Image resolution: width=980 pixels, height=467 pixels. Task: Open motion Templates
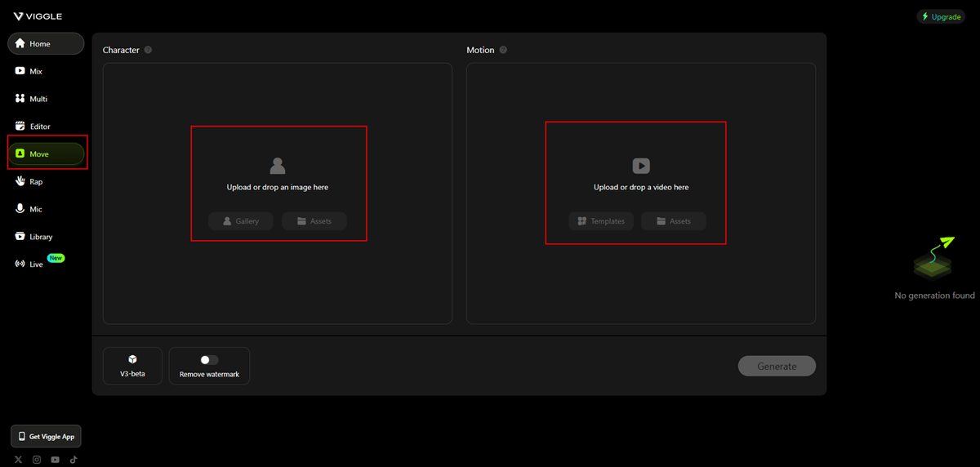(601, 221)
